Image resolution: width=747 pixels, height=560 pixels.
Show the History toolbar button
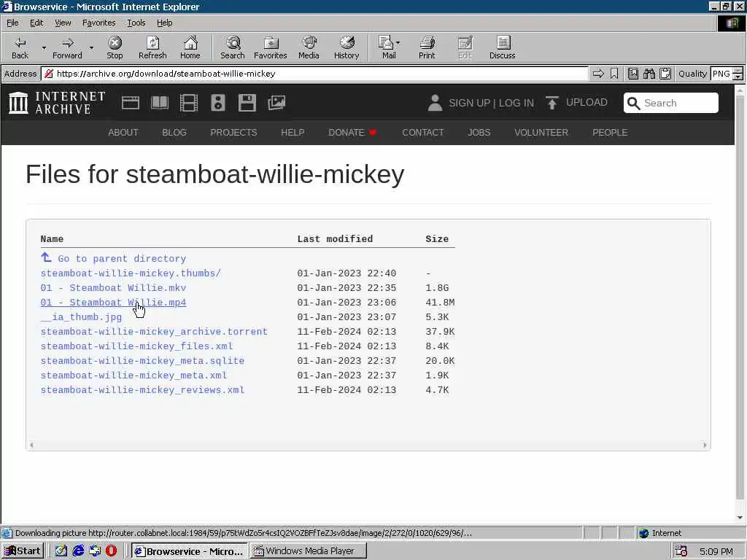(347, 47)
